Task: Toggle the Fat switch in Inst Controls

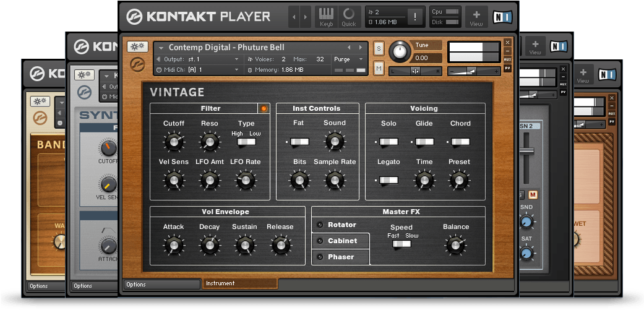Action: (299, 142)
